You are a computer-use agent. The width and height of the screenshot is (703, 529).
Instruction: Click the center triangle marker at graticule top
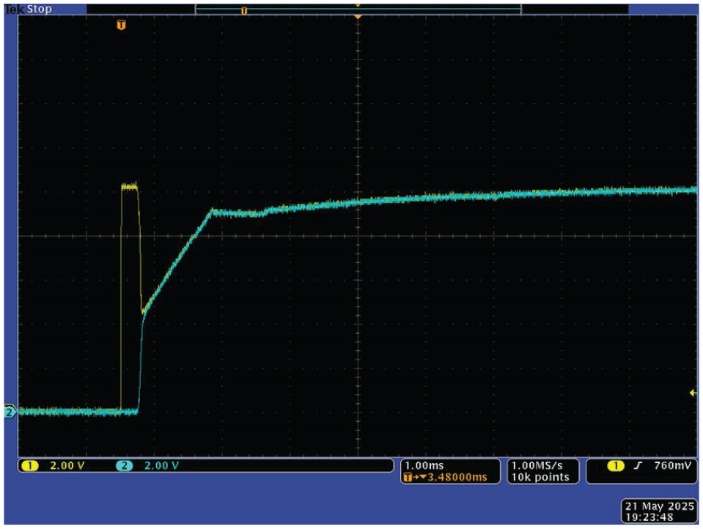(x=357, y=19)
